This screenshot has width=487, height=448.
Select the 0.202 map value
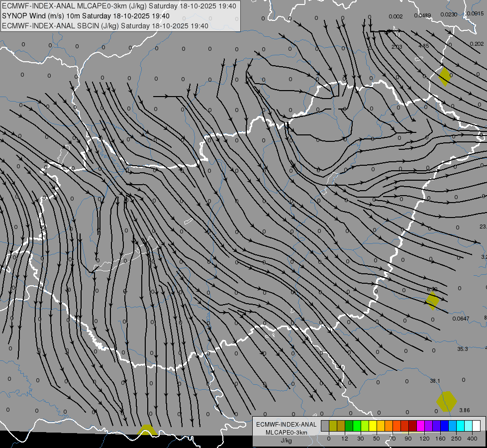[x=477, y=44]
